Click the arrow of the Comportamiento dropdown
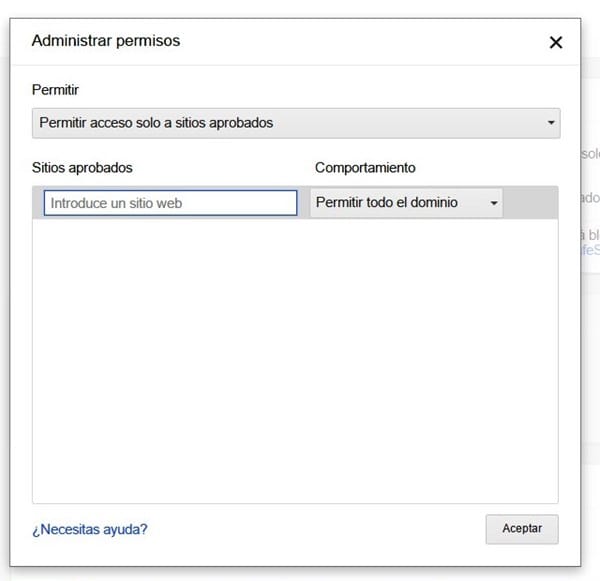 coord(494,203)
